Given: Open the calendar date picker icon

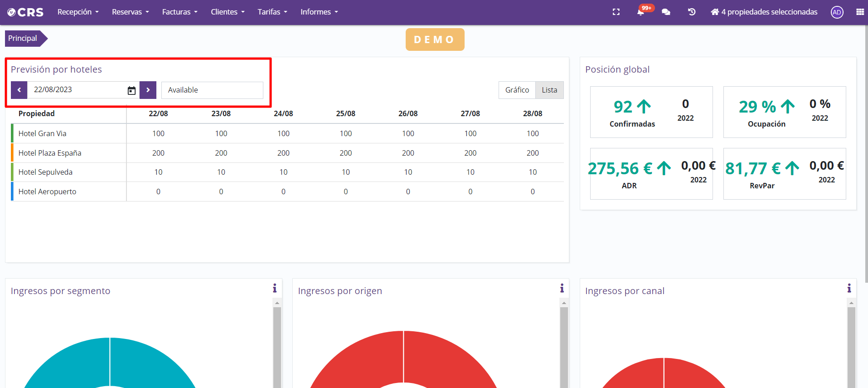Looking at the screenshot, I should tap(131, 90).
